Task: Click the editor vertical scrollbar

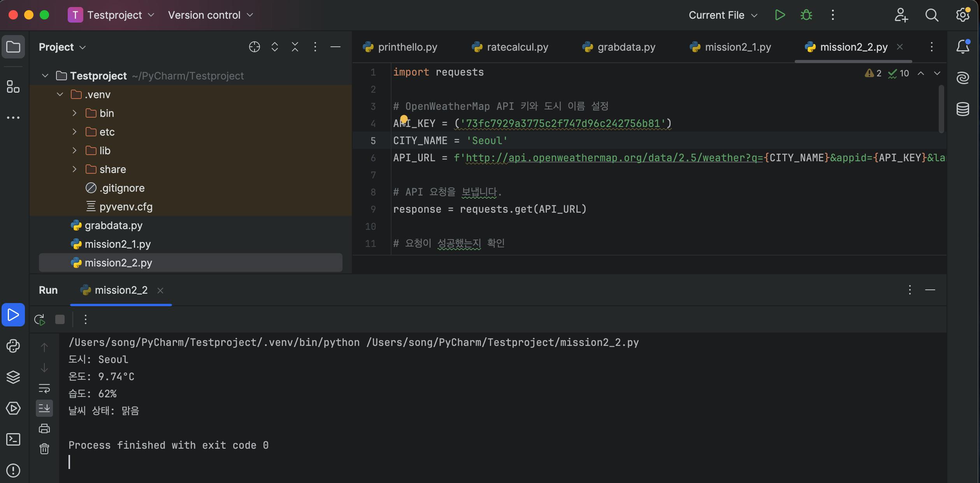Action: point(941,109)
